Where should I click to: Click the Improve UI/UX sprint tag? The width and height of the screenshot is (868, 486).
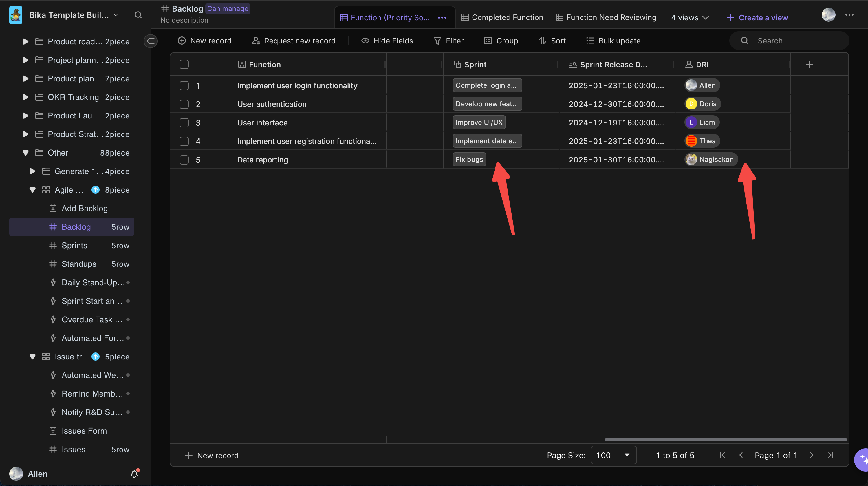click(479, 122)
